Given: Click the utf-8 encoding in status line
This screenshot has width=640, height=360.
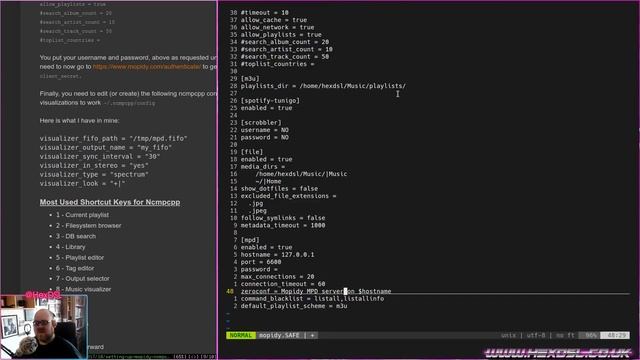Looking at the screenshot, I should [x=536, y=335].
